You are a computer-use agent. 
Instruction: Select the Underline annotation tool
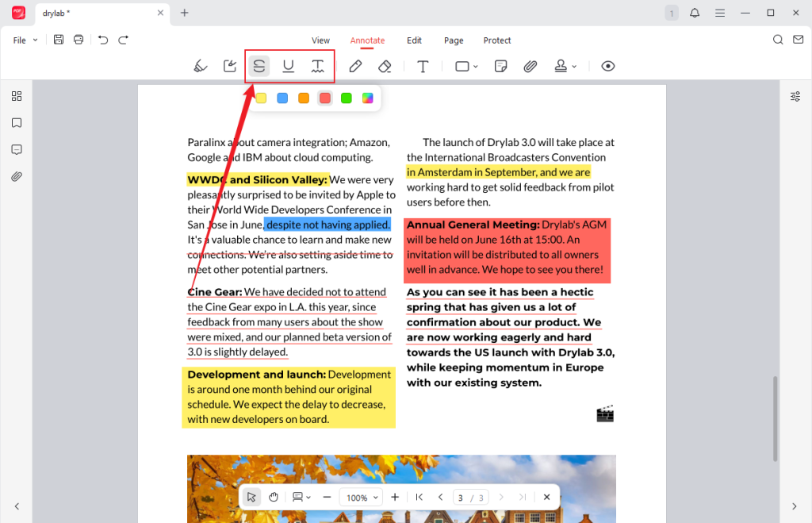click(x=288, y=66)
